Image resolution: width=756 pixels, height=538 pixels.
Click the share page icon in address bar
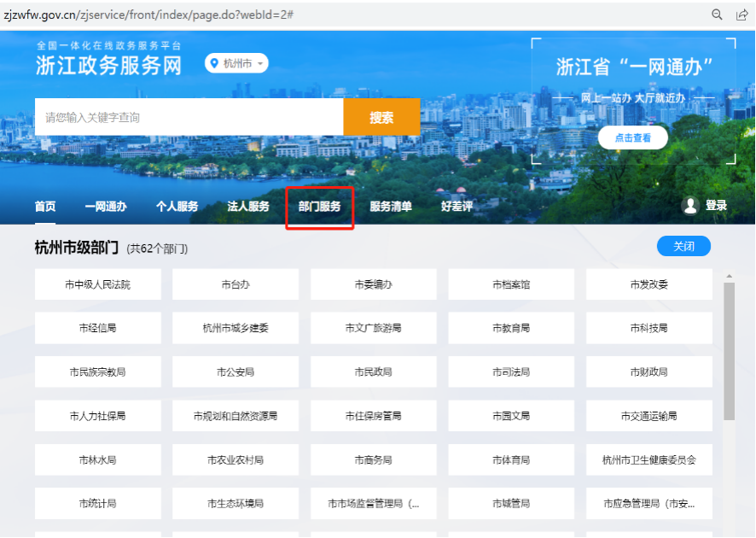[741, 15]
